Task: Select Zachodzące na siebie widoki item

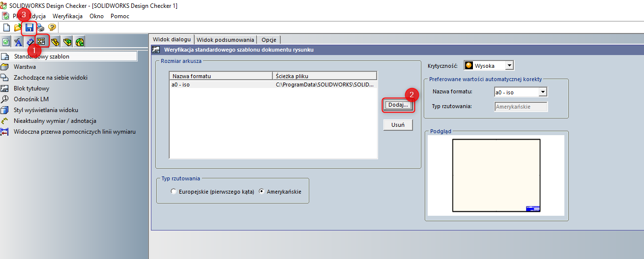Action: pyautogui.click(x=51, y=78)
